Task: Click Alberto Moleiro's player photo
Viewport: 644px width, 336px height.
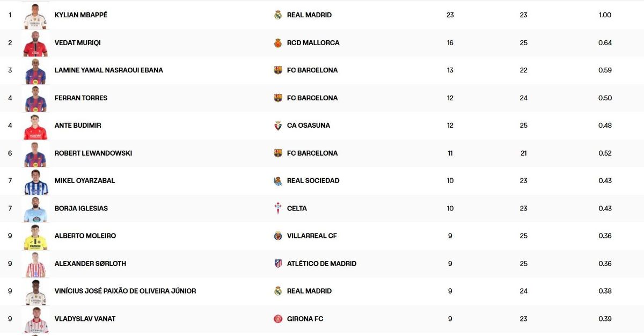Action: [x=36, y=237]
